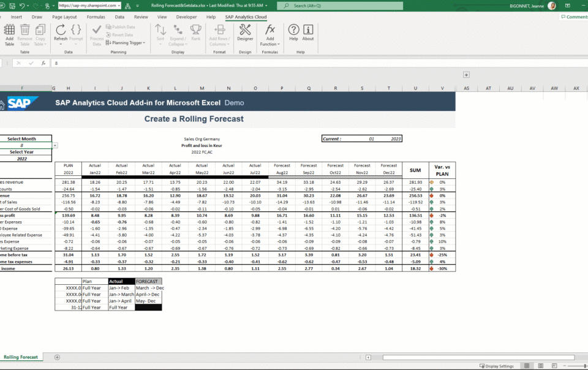Click the home icon beside SAP logo

2,105
